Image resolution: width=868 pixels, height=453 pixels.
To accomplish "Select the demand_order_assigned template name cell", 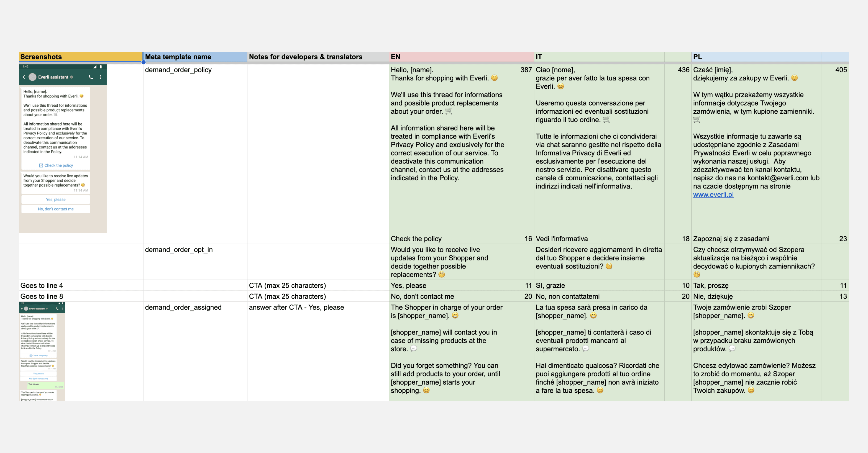I will pyautogui.click(x=195, y=351).
